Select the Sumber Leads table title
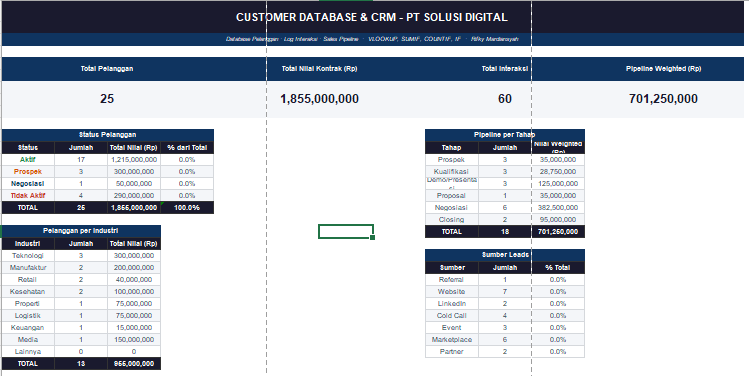This screenshot has height=376, width=749. pos(505,255)
